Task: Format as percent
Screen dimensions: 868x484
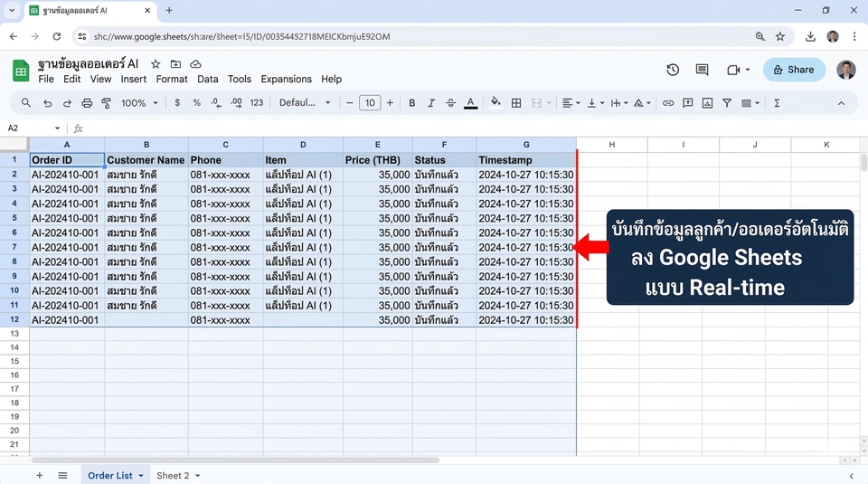Action: (196, 103)
